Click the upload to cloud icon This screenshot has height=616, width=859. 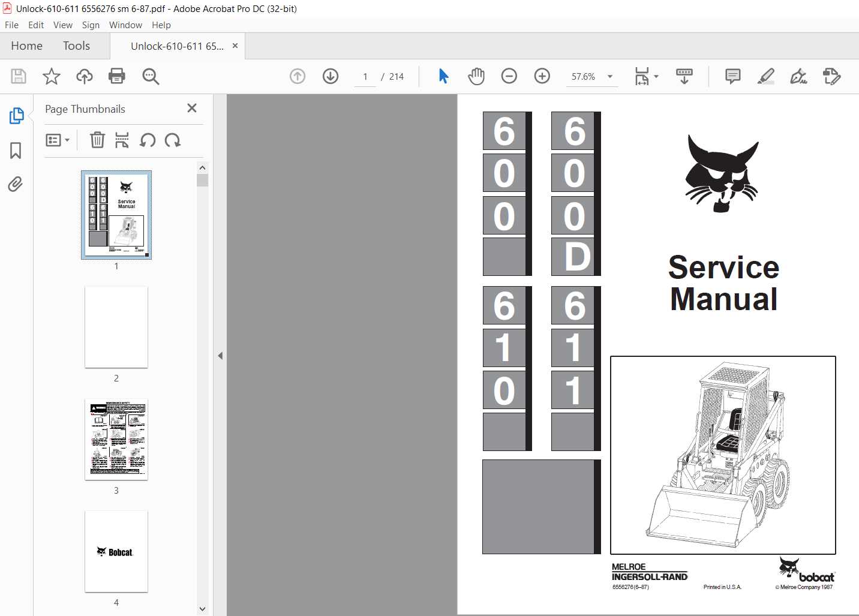point(85,76)
